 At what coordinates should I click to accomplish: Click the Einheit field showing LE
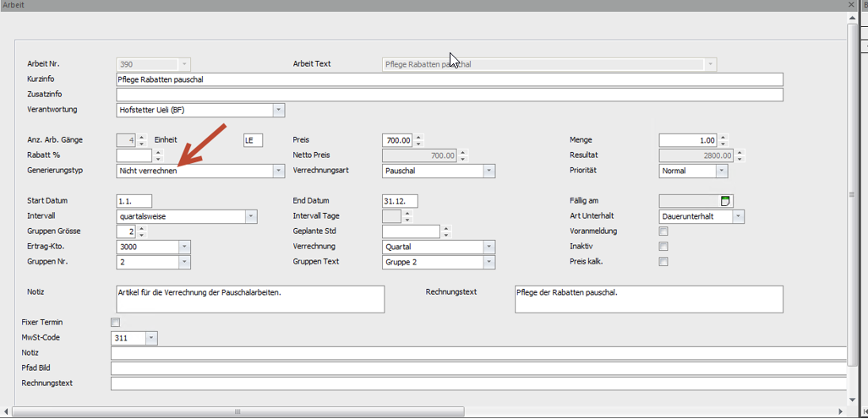click(x=253, y=140)
